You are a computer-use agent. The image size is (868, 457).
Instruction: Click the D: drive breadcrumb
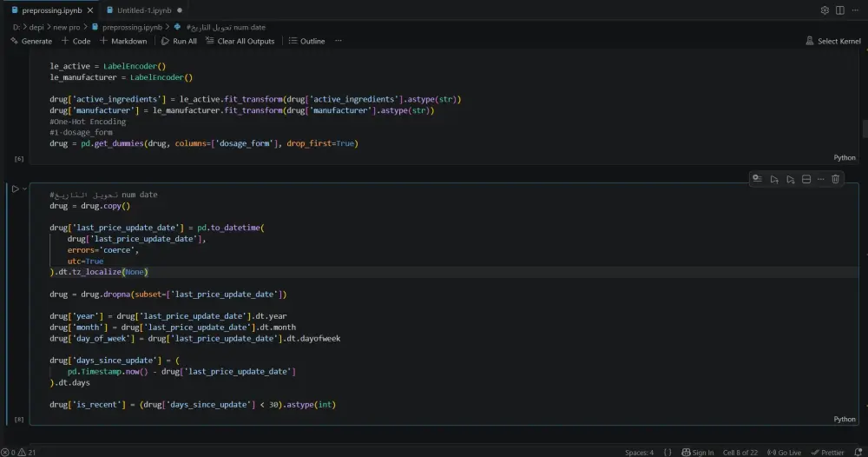click(16, 27)
